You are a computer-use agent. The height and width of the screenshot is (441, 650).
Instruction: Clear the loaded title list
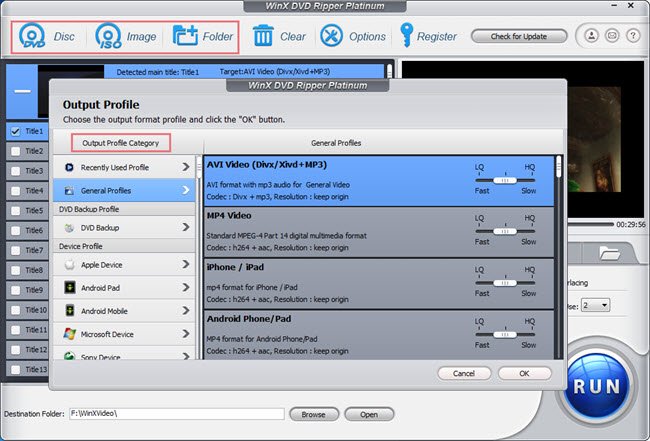coord(263,35)
